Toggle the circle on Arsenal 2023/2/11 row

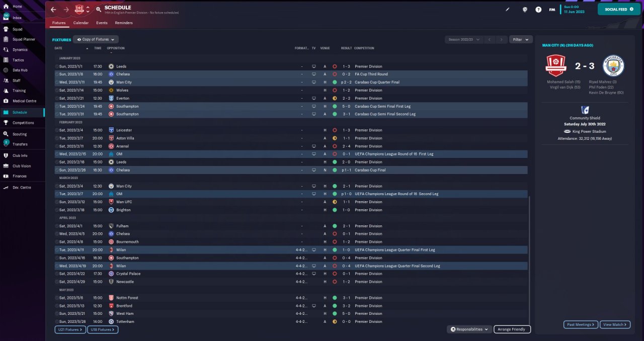point(57,146)
